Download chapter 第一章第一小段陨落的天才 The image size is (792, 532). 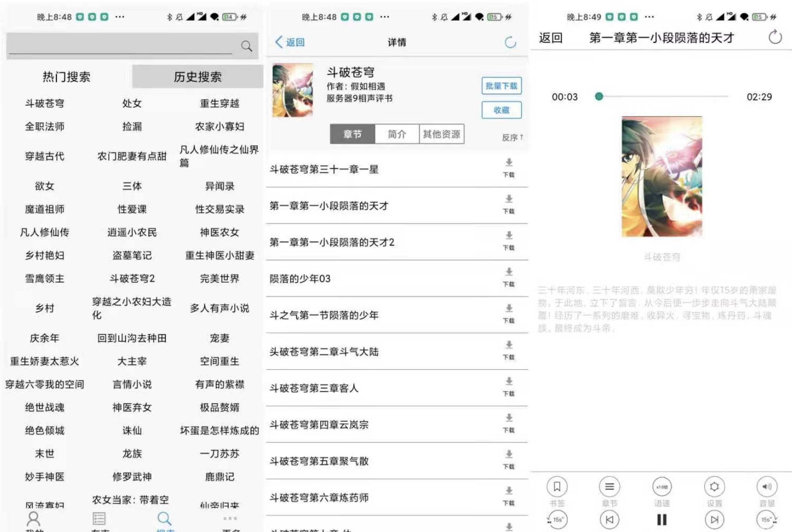point(509,204)
